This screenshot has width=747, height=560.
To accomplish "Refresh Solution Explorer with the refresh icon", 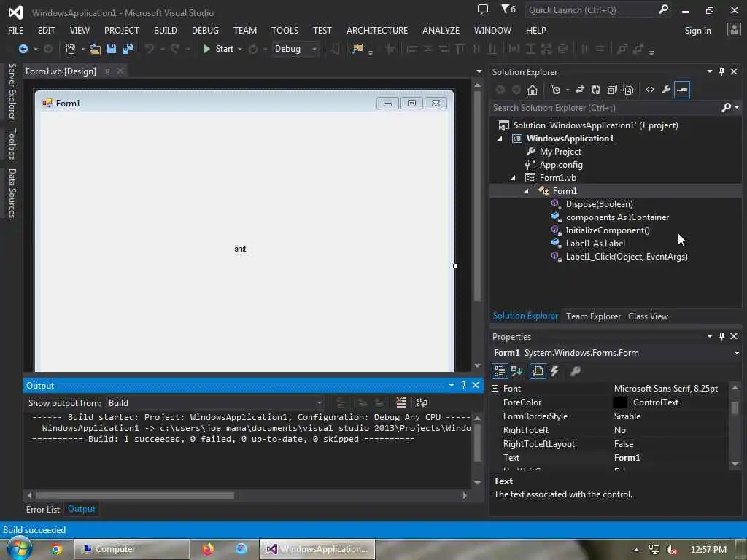I will click(596, 90).
